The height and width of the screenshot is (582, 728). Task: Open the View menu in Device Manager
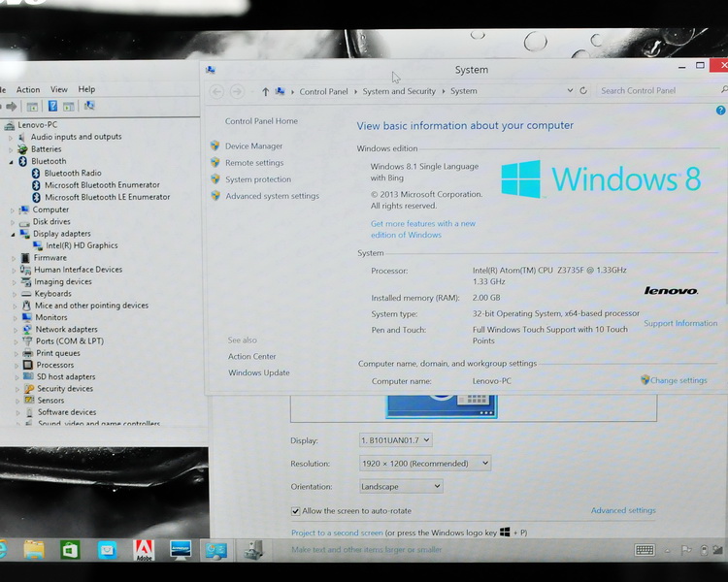coord(59,89)
